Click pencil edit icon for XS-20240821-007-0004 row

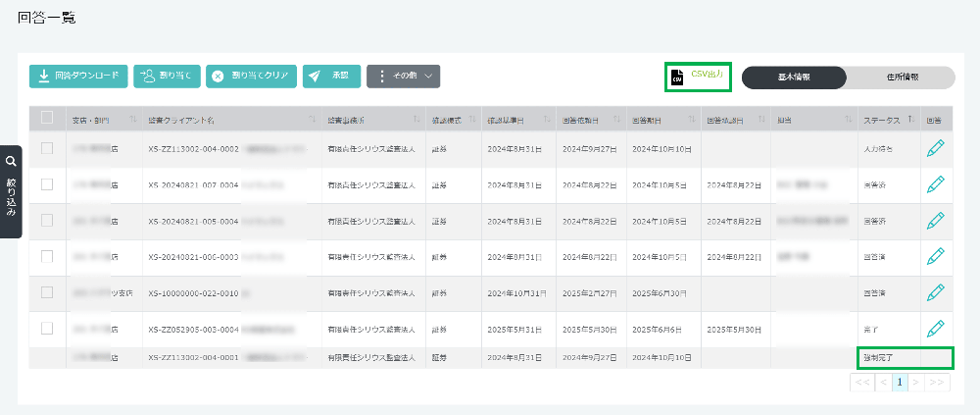[x=935, y=184]
